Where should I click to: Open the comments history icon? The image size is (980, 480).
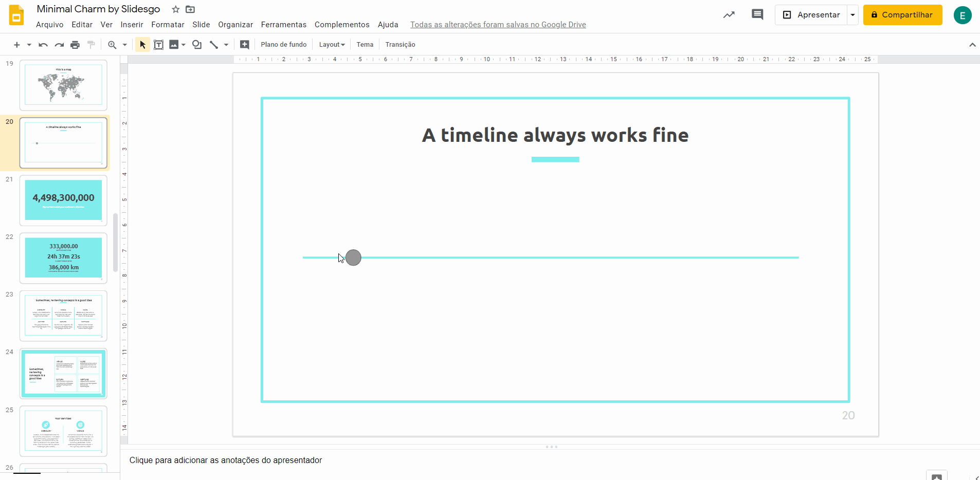757,14
